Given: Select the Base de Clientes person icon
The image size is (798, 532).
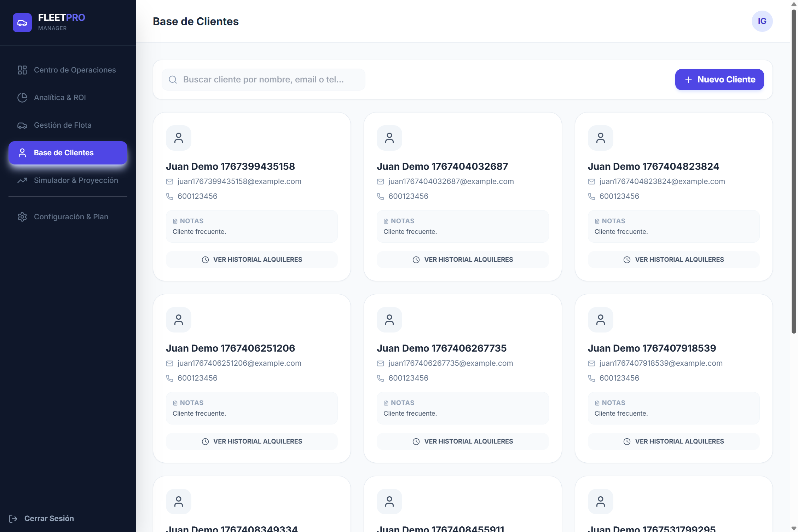Looking at the screenshot, I should [x=23, y=152].
